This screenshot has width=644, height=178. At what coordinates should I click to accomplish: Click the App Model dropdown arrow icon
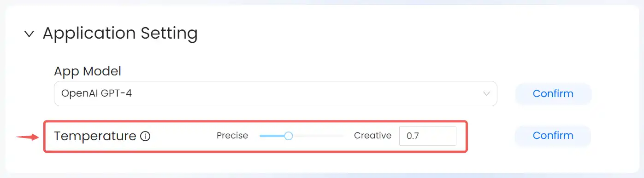(x=486, y=94)
